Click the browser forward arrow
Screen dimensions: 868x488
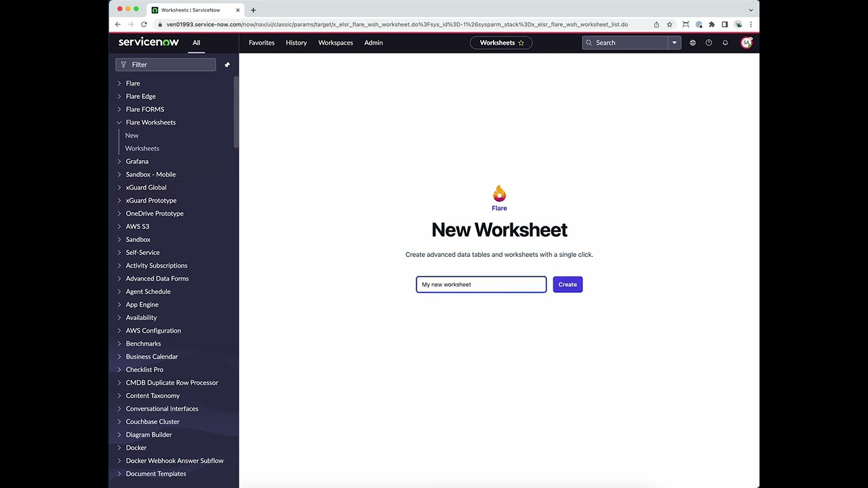pos(131,24)
